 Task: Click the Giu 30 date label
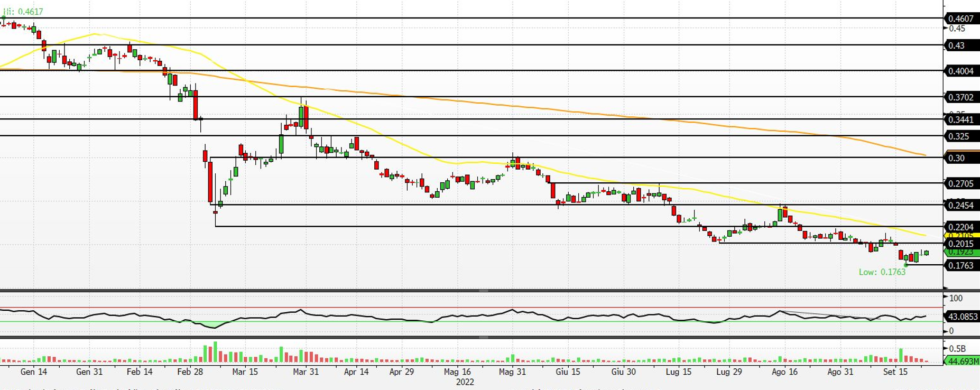coord(624,372)
